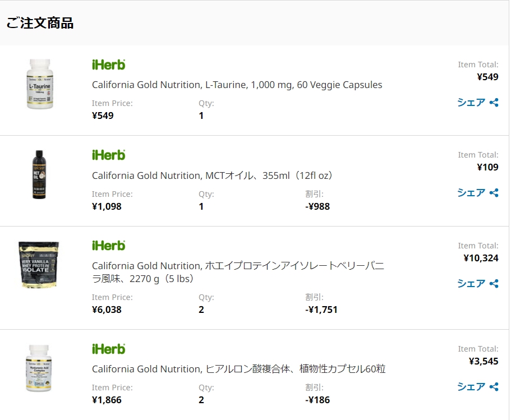Screen dimensions: 511x420
Task: Click the iHerb logo above the hyaluronic acid product
Action: [x=108, y=349]
